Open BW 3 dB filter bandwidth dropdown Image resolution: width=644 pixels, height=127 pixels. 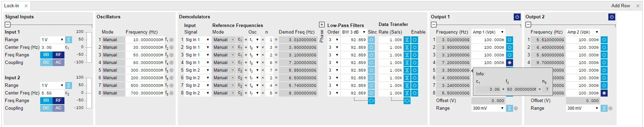tap(354, 32)
